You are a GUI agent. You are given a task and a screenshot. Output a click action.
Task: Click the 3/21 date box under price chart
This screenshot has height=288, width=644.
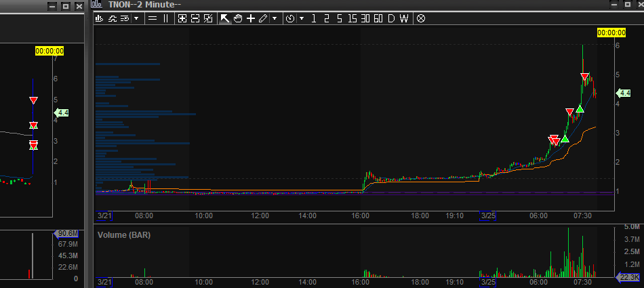tap(104, 215)
